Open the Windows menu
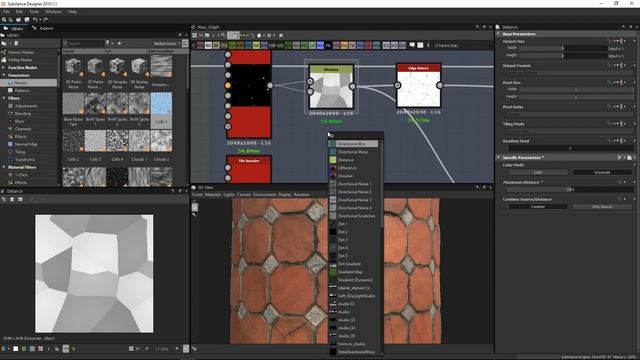The width and height of the screenshot is (640, 360). pos(53,12)
